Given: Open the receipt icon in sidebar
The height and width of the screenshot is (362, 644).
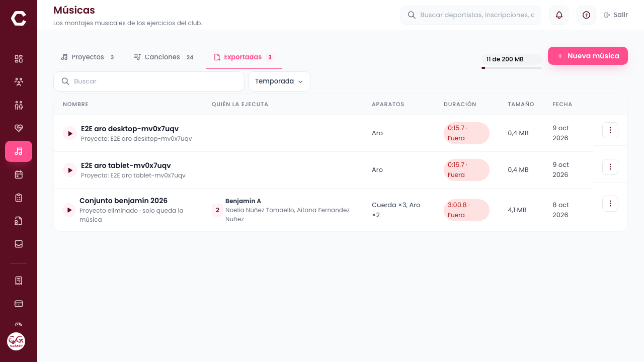Looking at the screenshot, I should (19, 281).
